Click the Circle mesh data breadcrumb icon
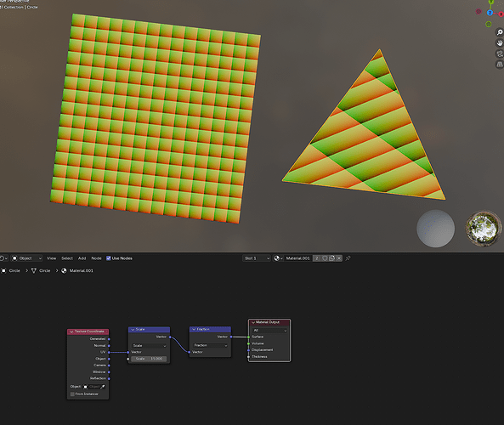This screenshot has width=504, height=425. click(34, 270)
